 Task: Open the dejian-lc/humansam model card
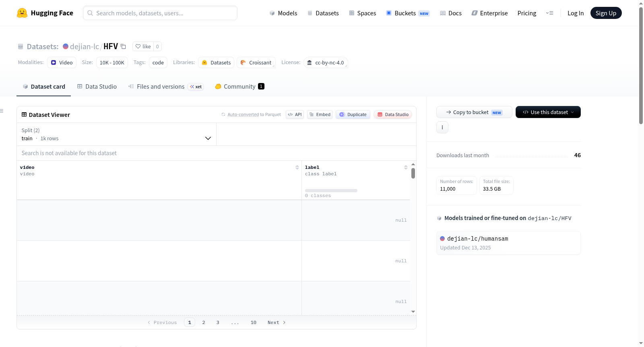[508, 243]
